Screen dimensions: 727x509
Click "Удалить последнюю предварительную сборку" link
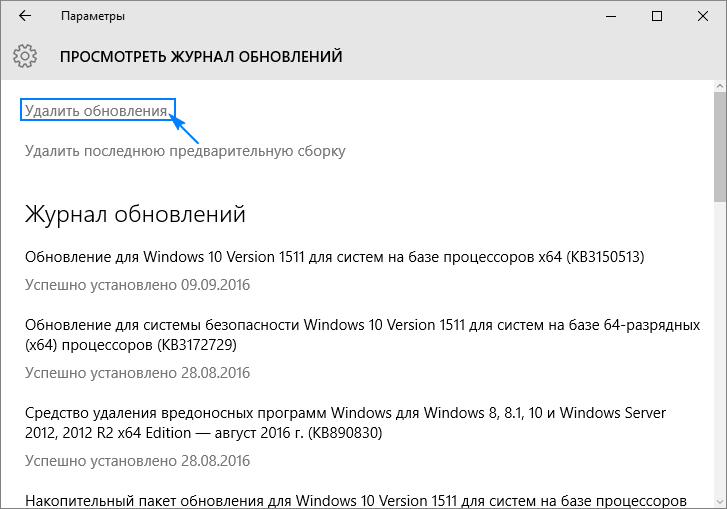click(x=185, y=151)
